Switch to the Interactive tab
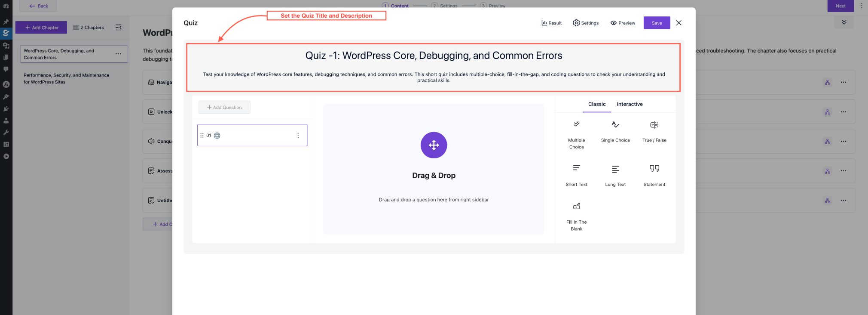 (630, 104)
